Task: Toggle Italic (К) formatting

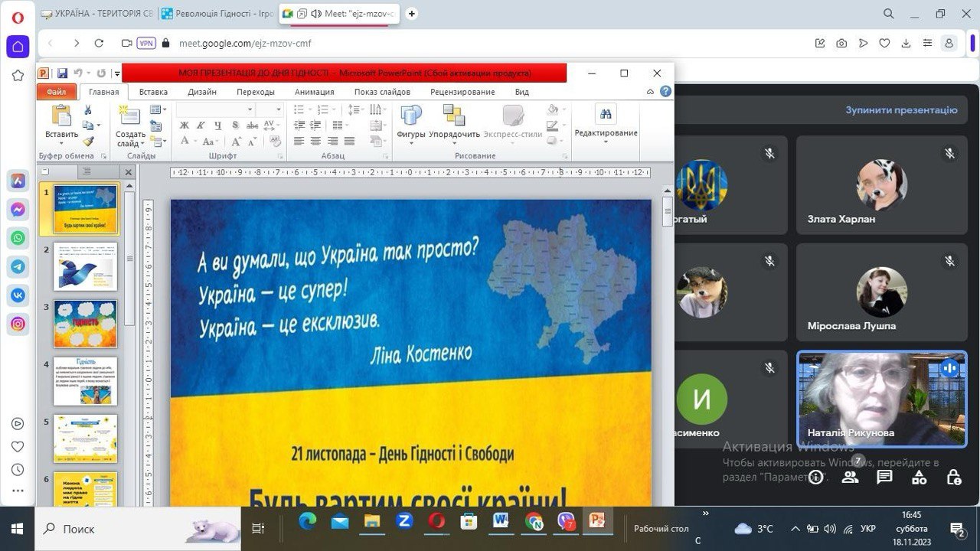Action: point(201,126)
